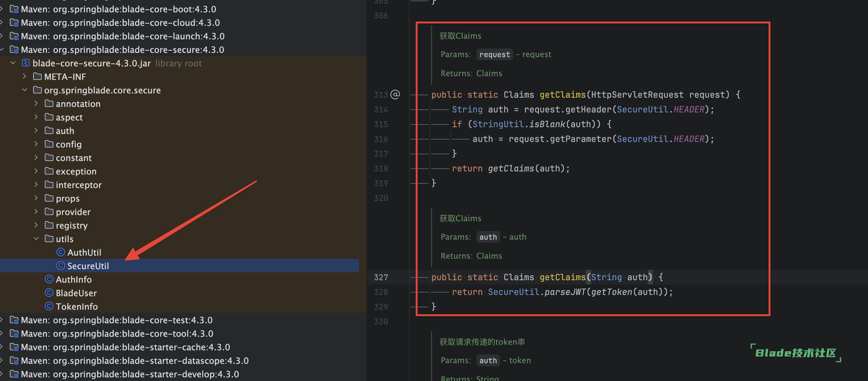
Task: Click the blade-core-test Maven library icon
Action: [14, 320]
